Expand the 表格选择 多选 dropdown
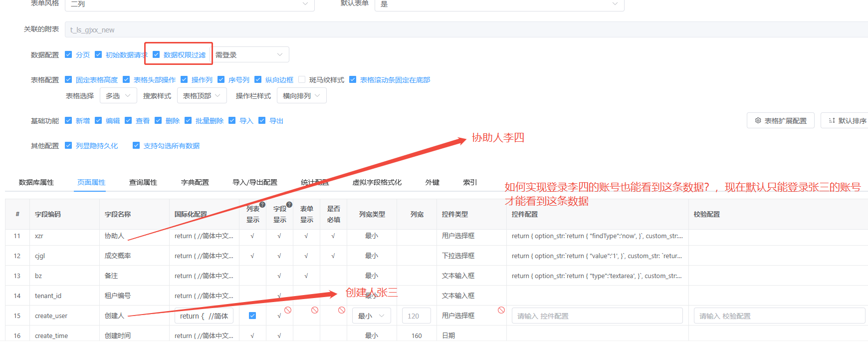868x346 pixels. click(118, 96)
